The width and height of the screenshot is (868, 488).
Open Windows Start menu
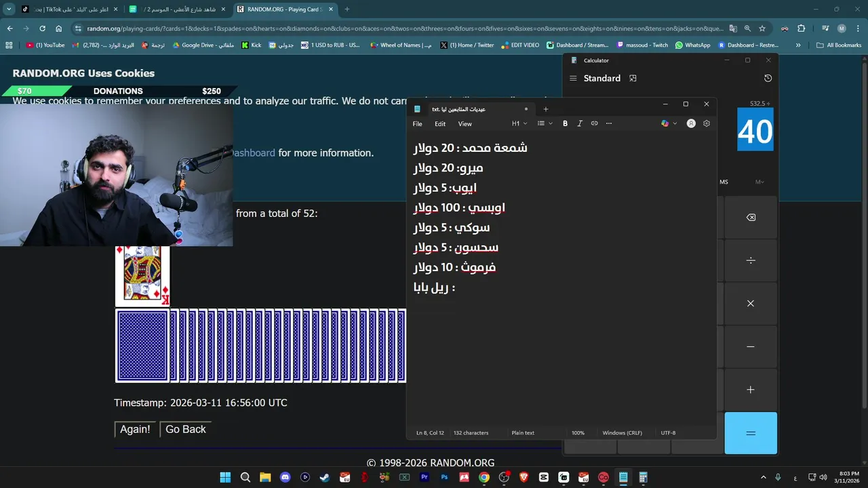[x=225, y=477]
